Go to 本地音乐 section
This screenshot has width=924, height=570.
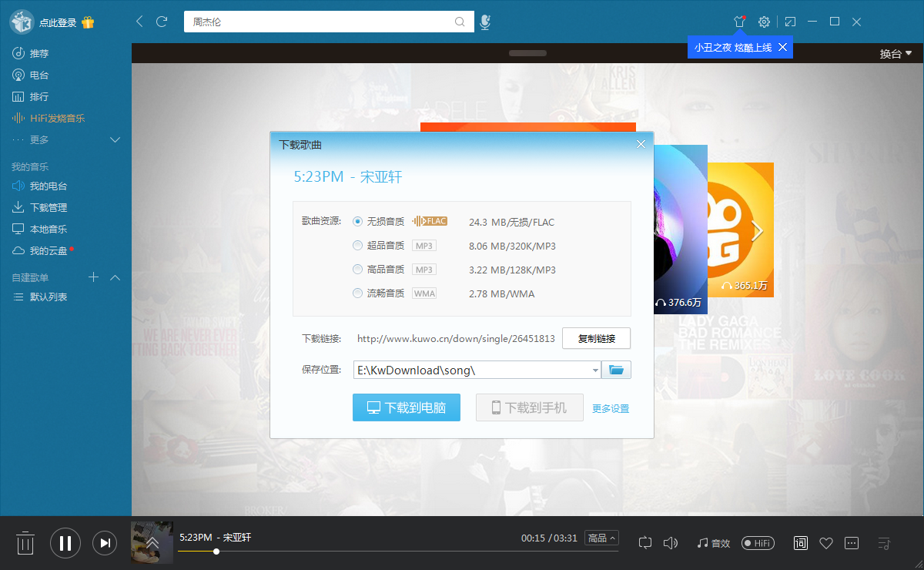(48, 229)
